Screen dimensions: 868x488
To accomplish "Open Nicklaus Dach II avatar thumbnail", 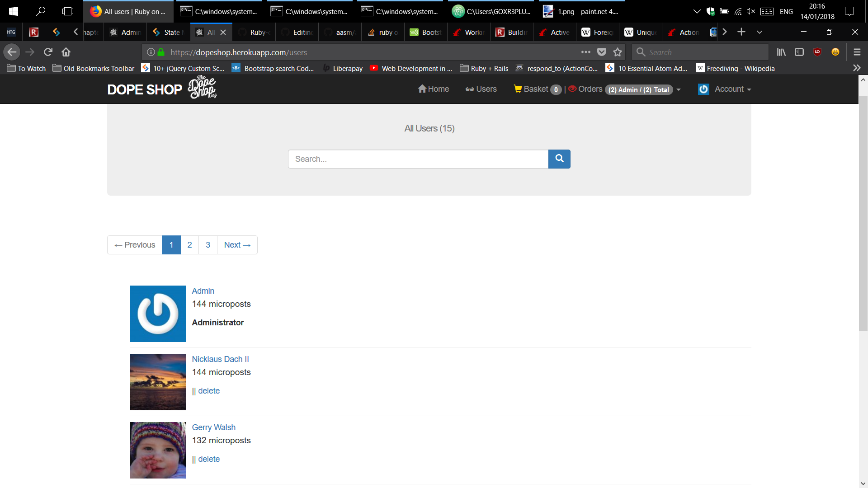I will tap(158, 382).
